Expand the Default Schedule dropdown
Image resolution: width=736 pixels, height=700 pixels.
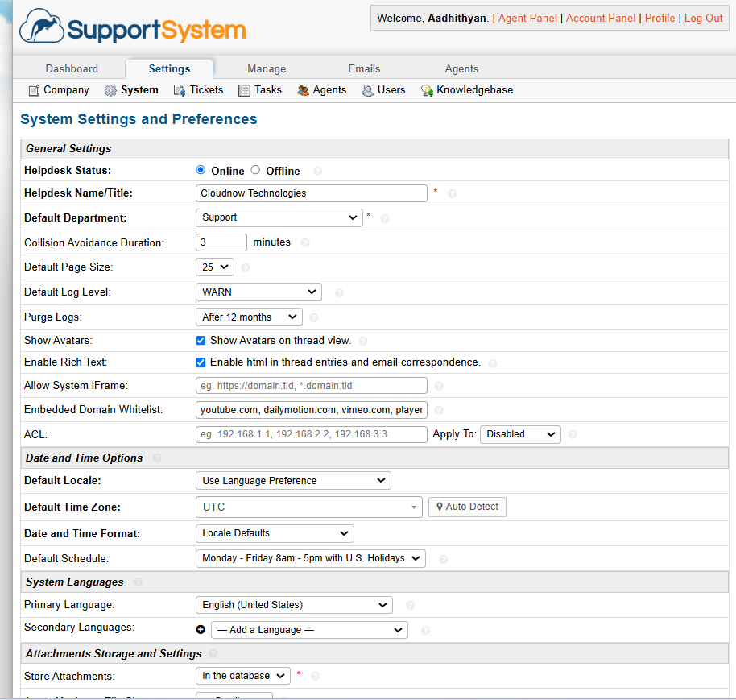point(310,557)
